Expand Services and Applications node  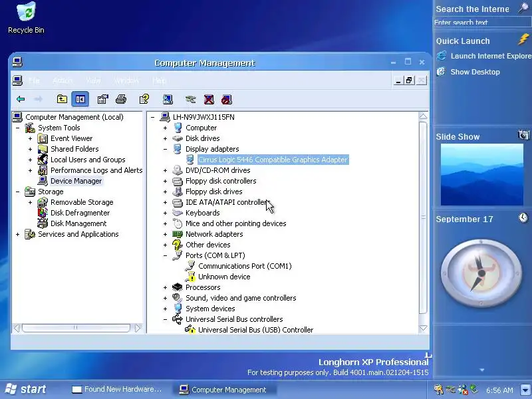coord(18,234)
